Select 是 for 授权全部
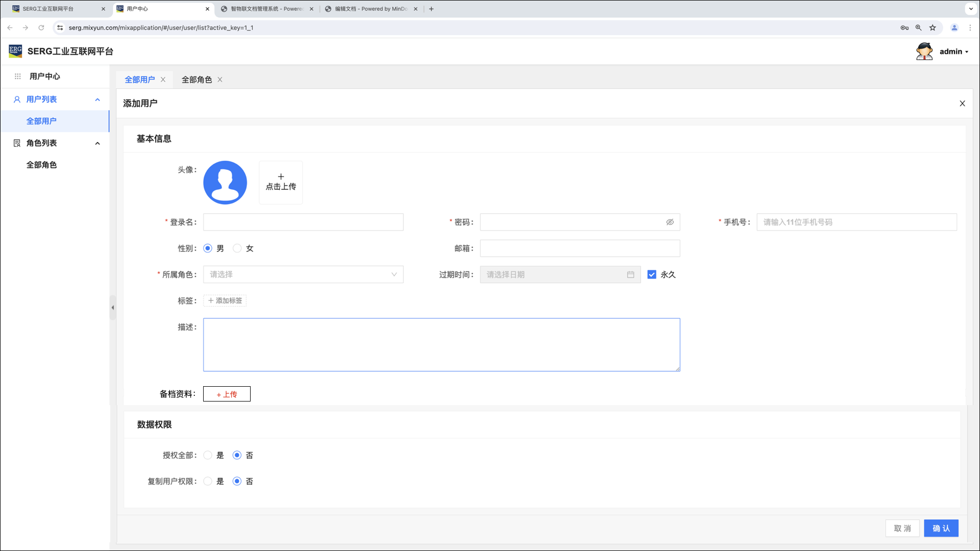Viewport: 980px width, 551px height. pos(208,455)
